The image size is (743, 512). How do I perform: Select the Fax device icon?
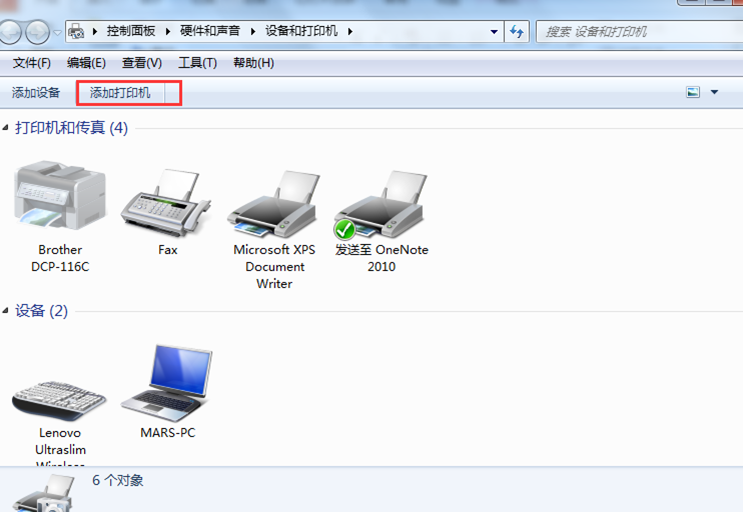166,202
